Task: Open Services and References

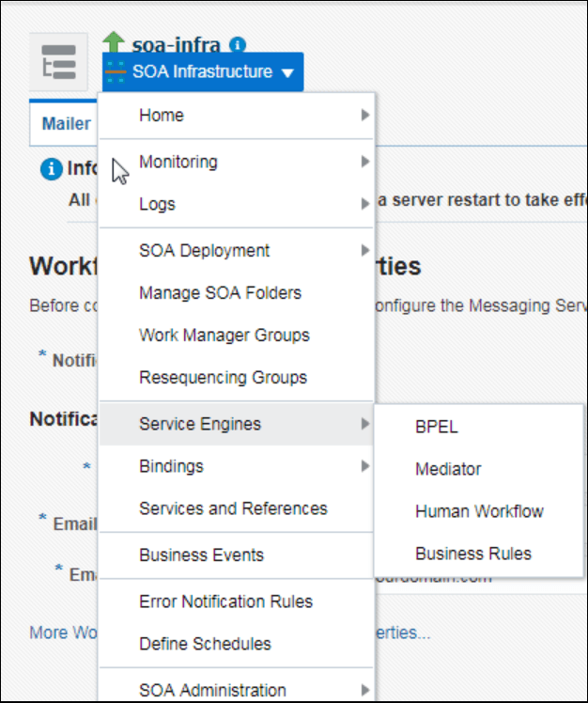Action: point(236,508)
